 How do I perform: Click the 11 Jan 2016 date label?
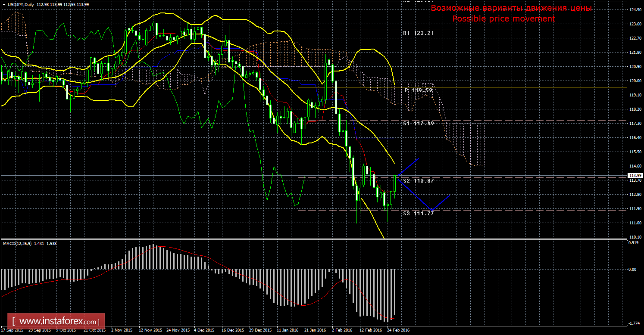[x=288, y=330]
